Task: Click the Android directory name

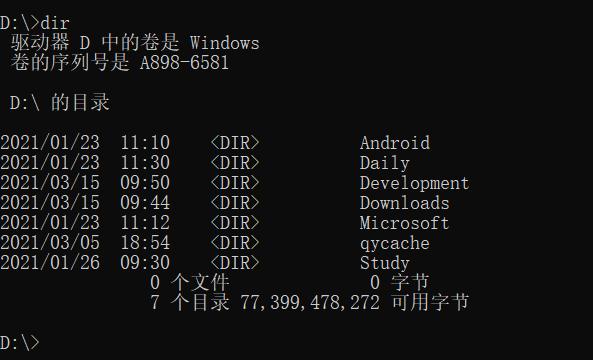Action: 395,143
